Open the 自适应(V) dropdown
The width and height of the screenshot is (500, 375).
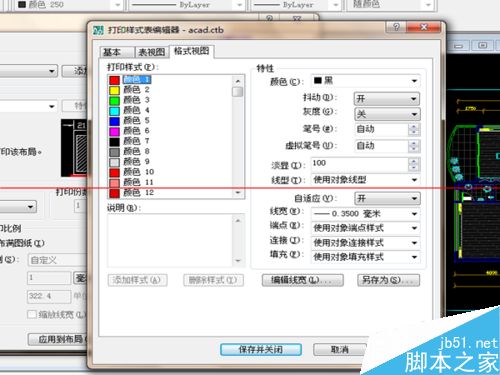point(387,199)
